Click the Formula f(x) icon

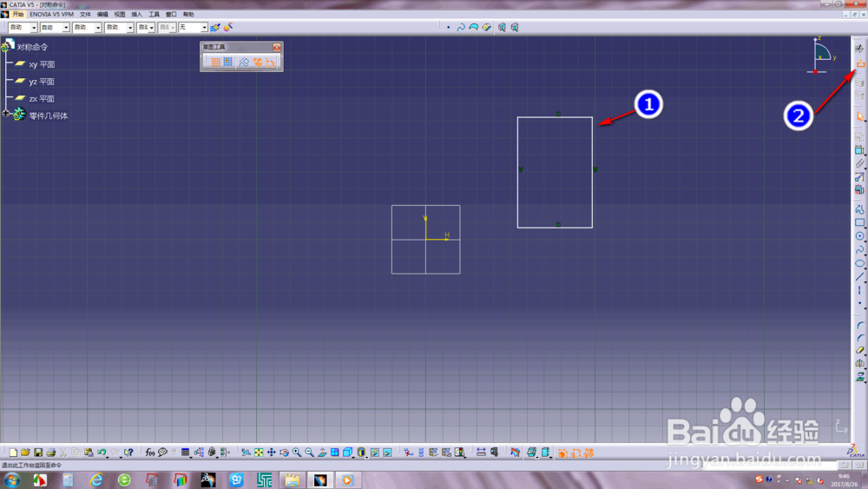[149, 453]
